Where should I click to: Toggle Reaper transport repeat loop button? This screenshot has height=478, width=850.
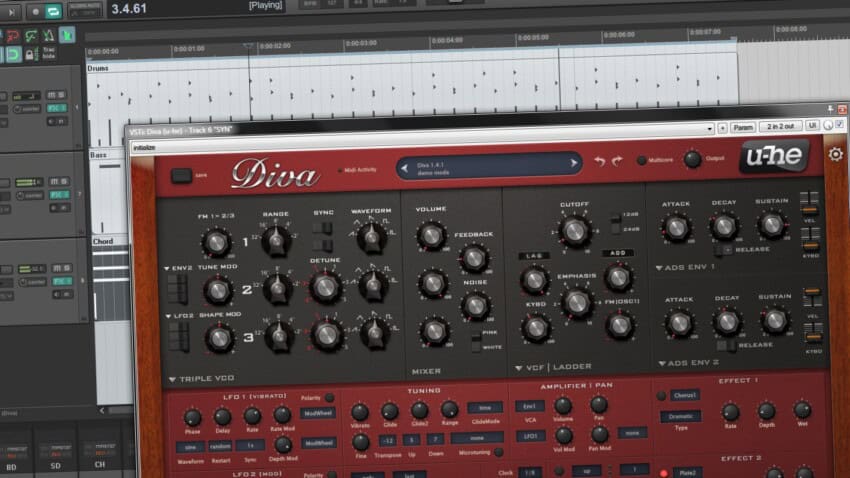point(53,11)
